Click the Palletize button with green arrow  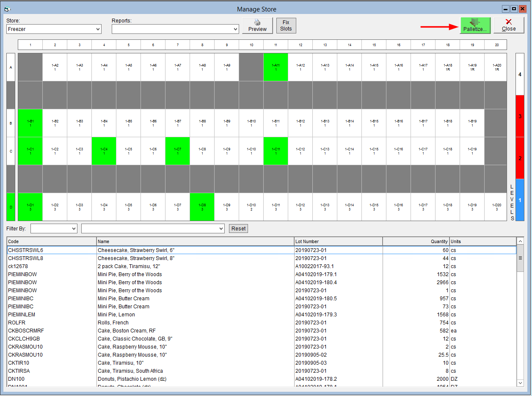tap(475, 25)
